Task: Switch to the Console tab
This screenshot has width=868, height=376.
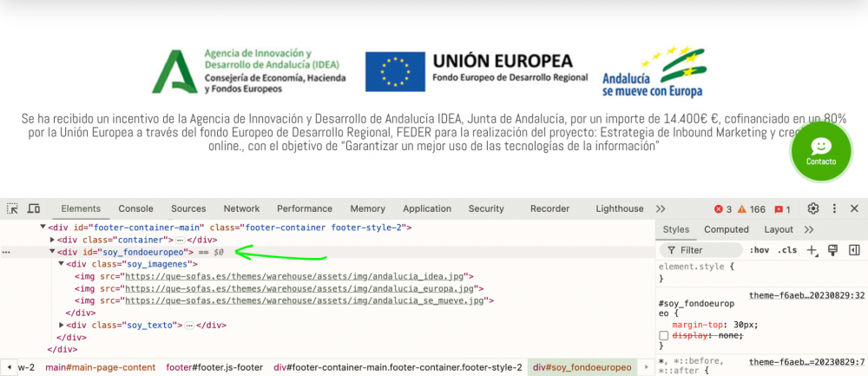Action: (x=135, y=208)
